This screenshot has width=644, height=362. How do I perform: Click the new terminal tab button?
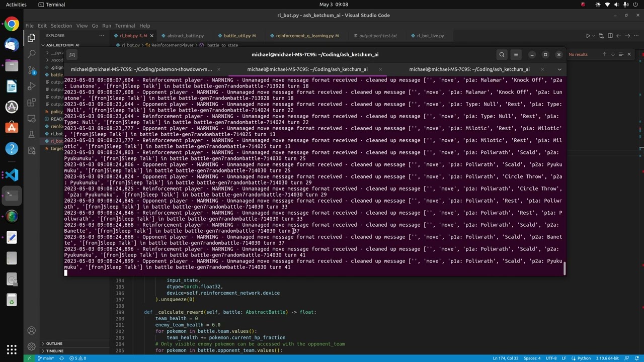[72, 54]
